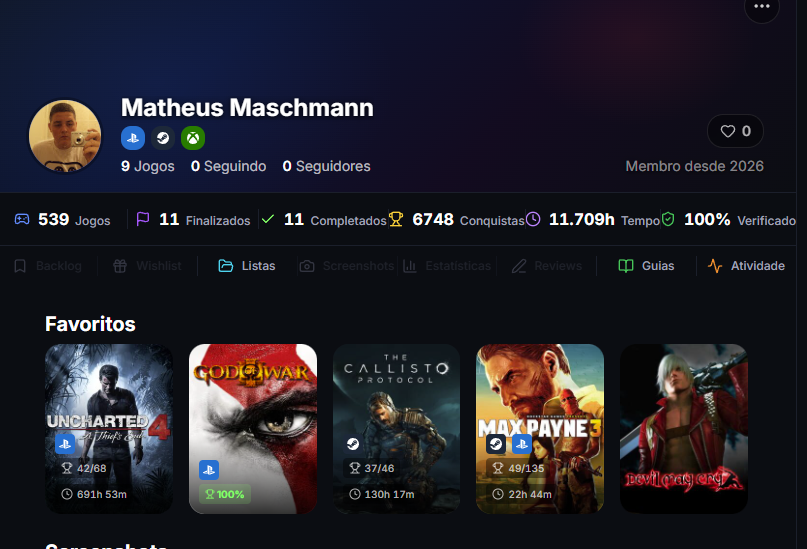This screenshot has height=549, width=807.
Task: Select the 6748 Conquistas stat
Action: coord(457,220)
